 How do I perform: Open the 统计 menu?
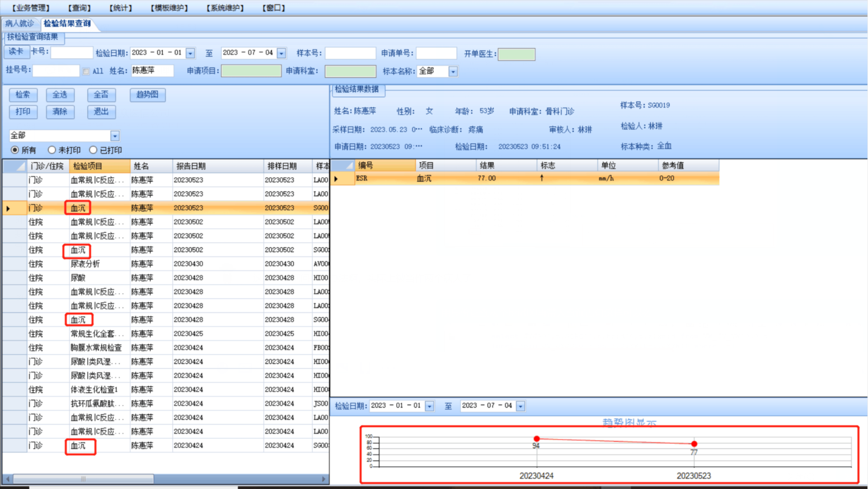click(x=120, y=8)
